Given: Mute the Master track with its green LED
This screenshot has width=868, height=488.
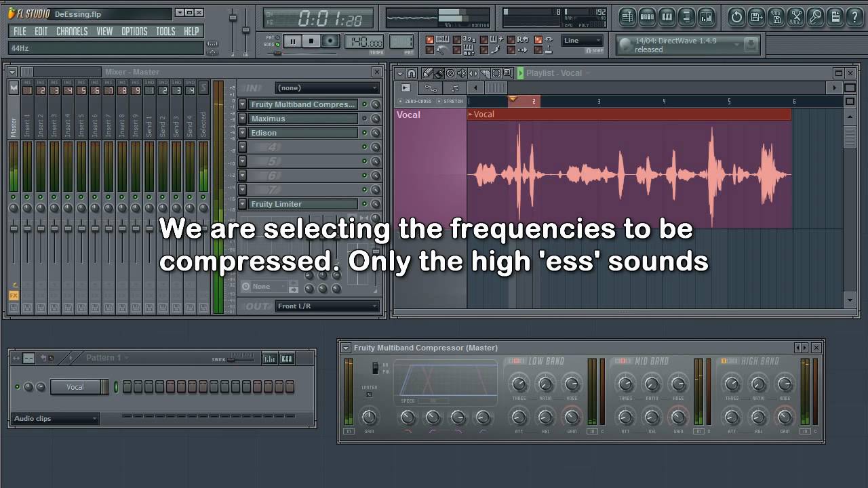Looking at the screenshot, I should 14,197.
